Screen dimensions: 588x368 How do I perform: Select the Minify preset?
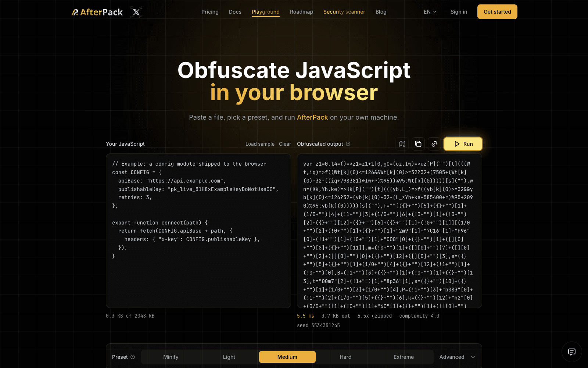click(171, 357)
